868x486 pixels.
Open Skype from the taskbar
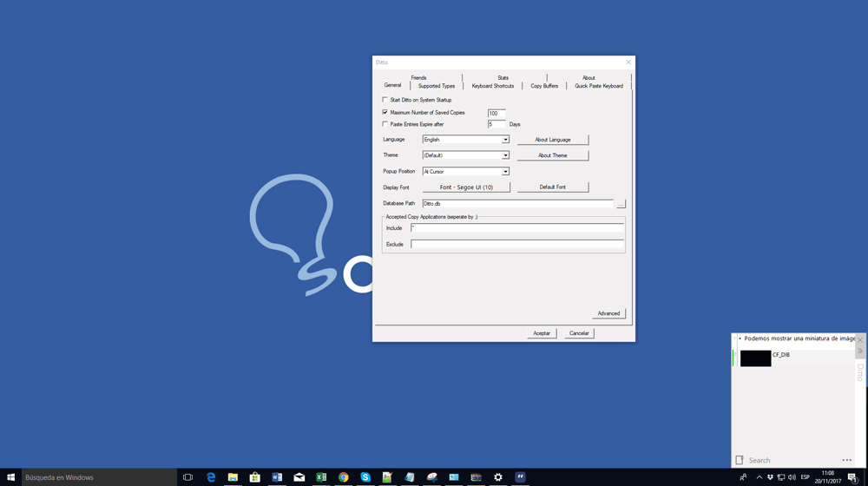365,477
